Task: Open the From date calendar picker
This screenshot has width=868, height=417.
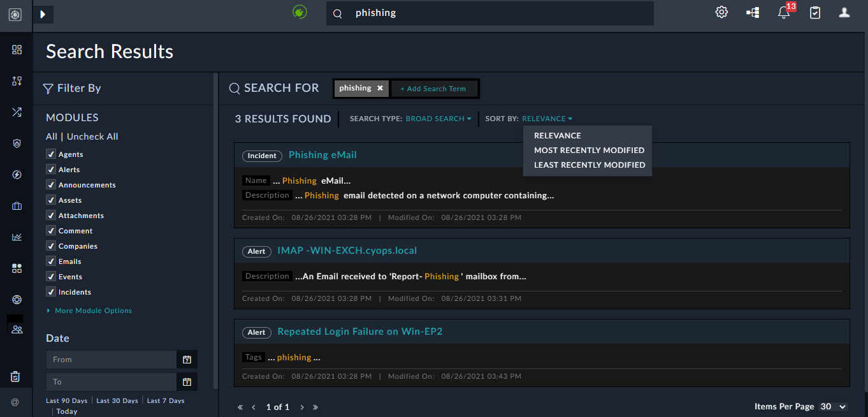Action: click(x=187, y=359)
